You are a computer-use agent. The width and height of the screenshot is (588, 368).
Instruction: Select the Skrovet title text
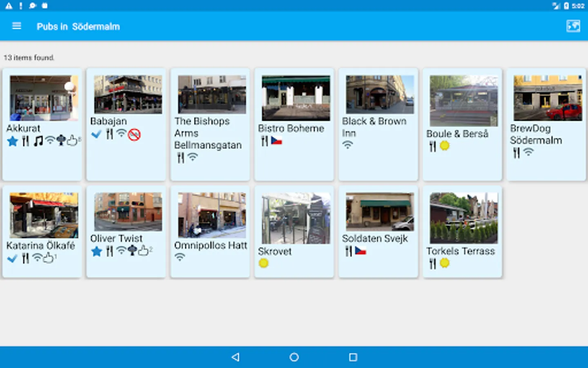click(275, 251)
